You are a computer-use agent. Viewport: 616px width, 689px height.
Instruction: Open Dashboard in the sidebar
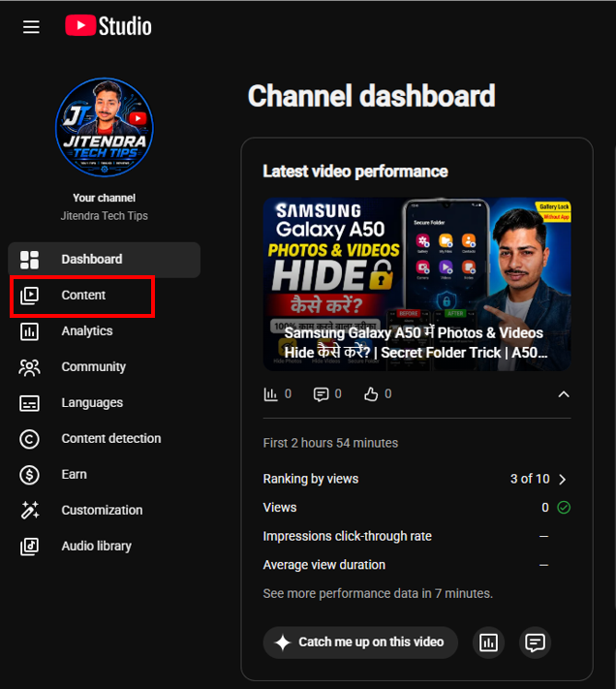point(104,260)
